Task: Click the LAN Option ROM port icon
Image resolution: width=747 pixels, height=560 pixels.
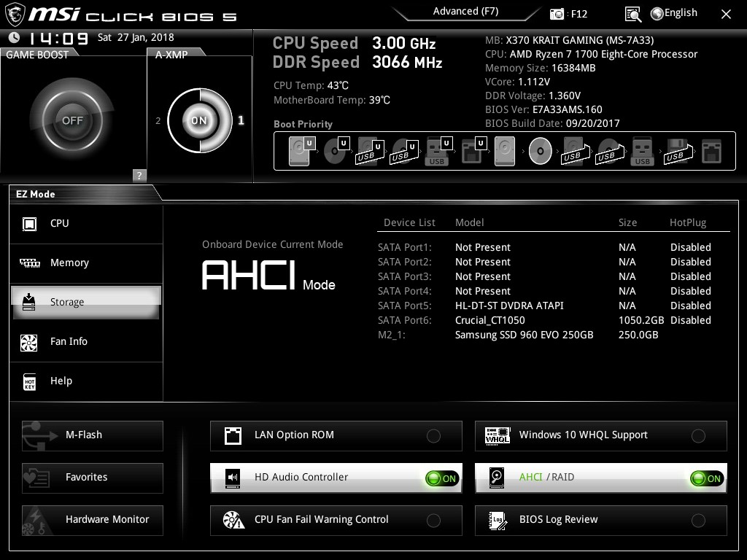Action: (233, 435)
